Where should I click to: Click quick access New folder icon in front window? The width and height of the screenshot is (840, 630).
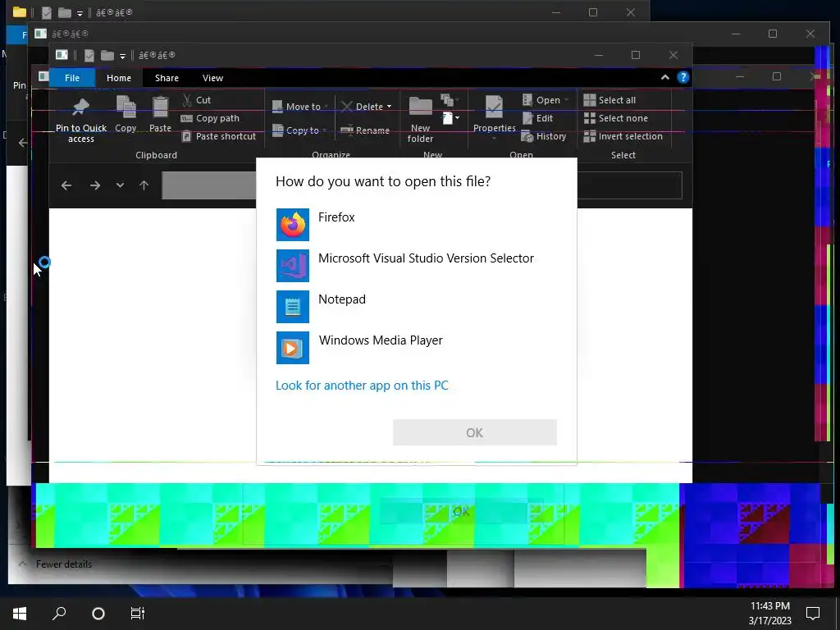107,55
